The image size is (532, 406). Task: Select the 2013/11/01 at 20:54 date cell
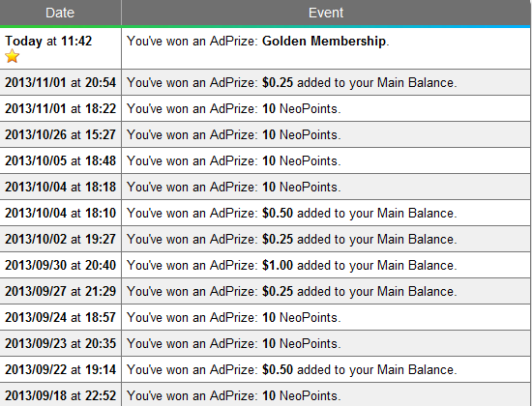pyautogui.click(x=60, y=83)
